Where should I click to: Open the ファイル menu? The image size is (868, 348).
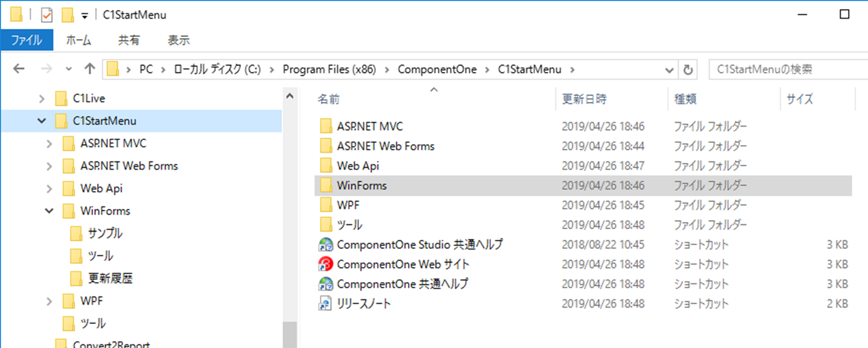click(x=26, y=40)
